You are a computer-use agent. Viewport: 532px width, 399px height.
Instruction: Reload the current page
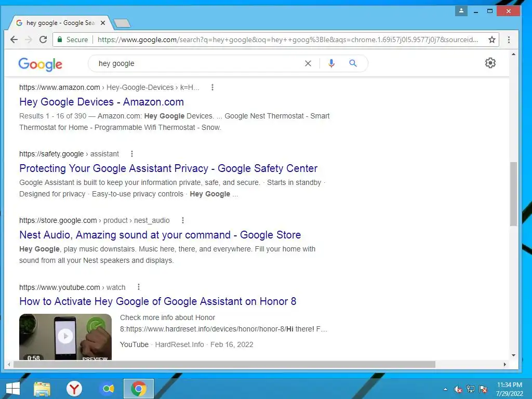[43, 39]
